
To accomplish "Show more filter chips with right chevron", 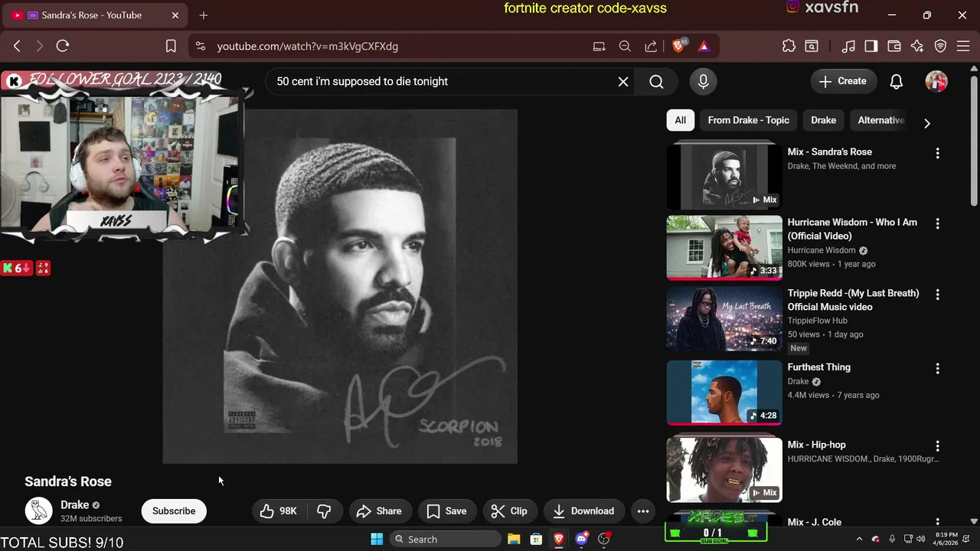I will [x=927, y=122].
